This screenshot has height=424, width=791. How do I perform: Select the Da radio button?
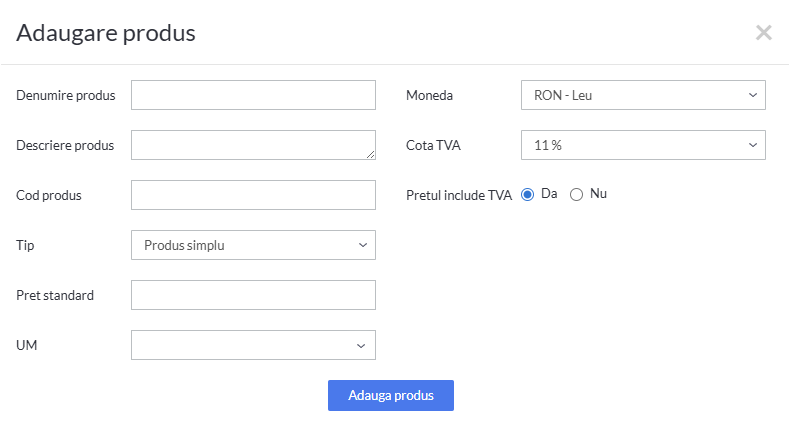[528, 195]
